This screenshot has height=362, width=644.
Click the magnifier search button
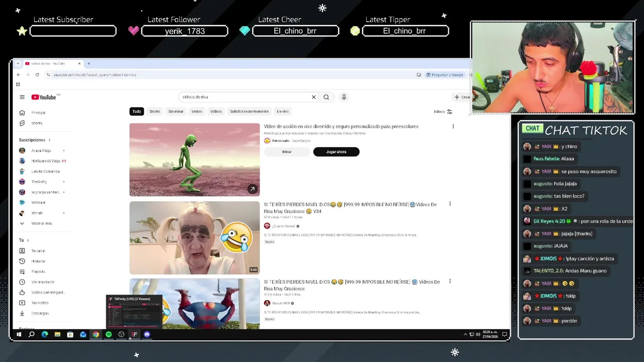click(326, 97)
